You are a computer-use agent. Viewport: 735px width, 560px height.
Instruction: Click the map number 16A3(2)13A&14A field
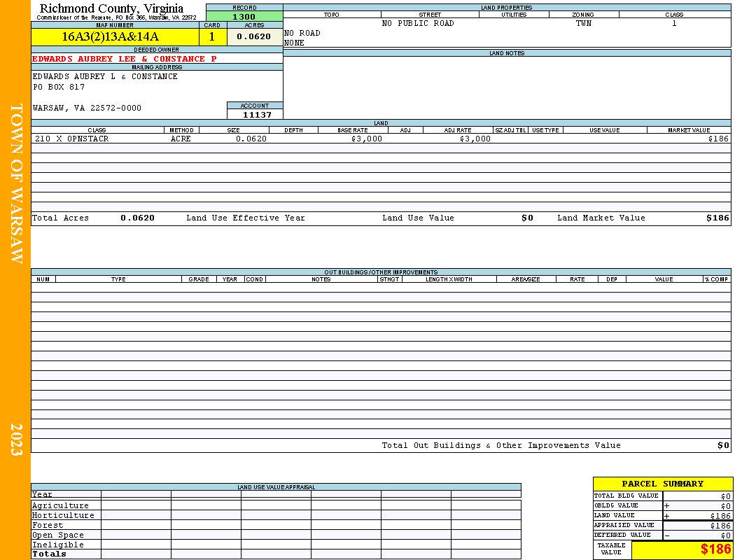[x=115, y=36]
